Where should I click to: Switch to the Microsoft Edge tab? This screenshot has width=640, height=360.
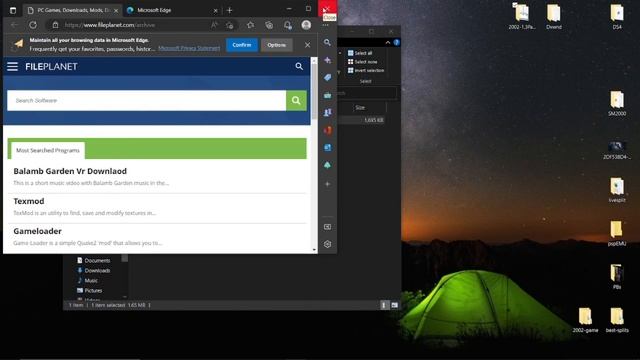[172, 10]
